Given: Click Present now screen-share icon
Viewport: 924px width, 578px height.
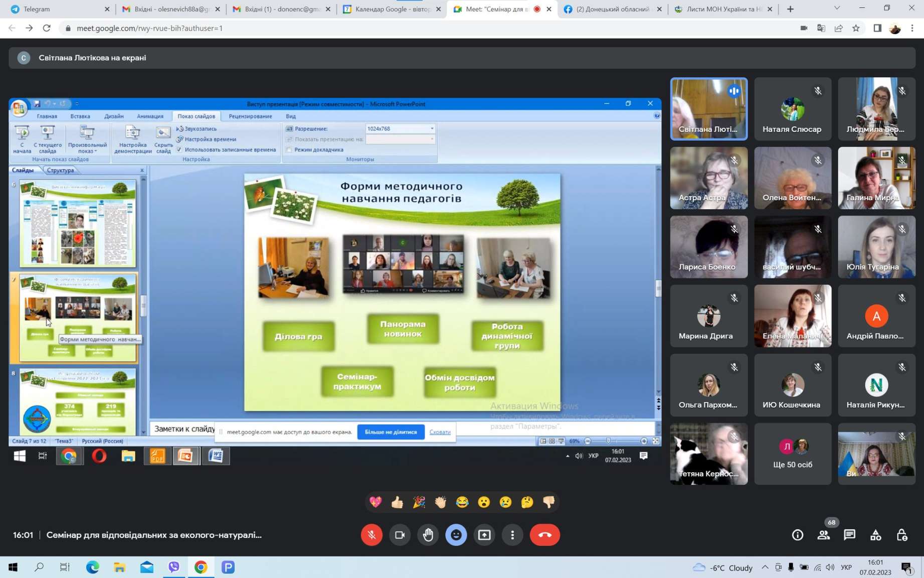Looking at the screenshot, I should point(484,535).
